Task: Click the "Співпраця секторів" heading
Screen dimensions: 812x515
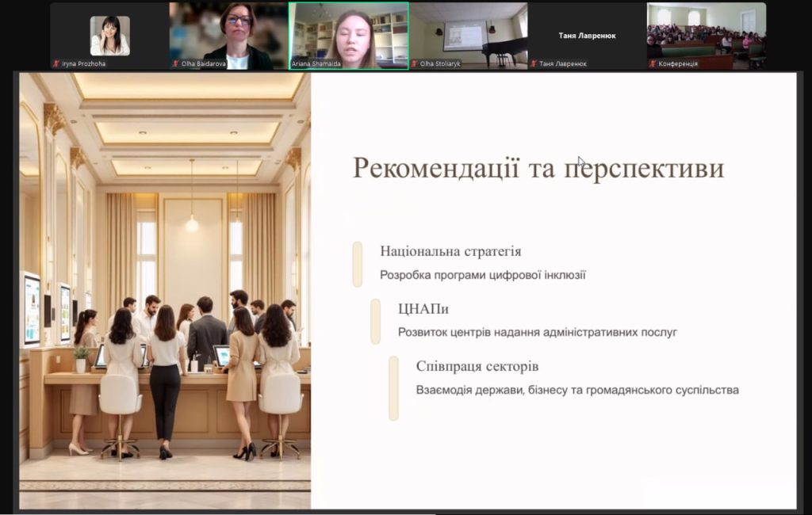Action: pos(477,366)
